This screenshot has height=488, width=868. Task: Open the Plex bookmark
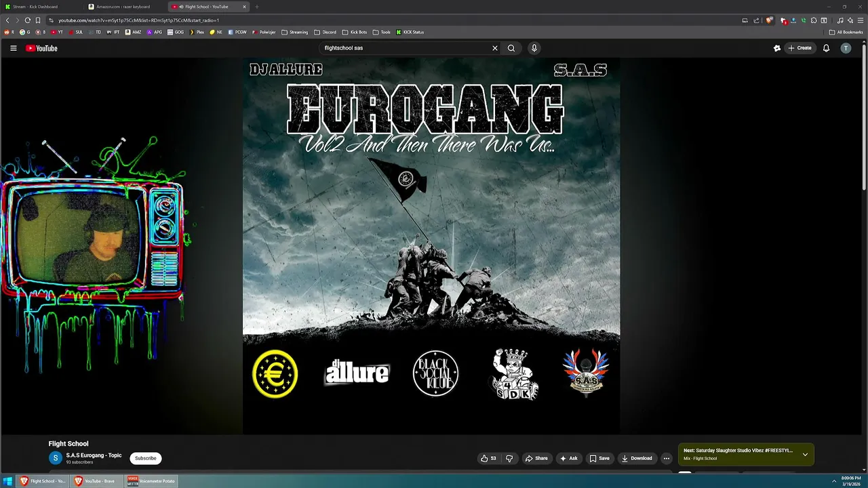[x=197, y=32]
